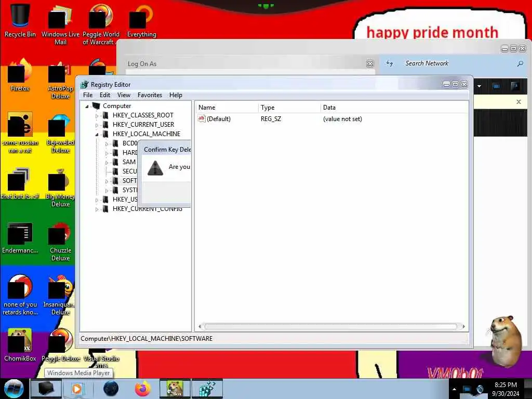
Task: Open Windows Media Player from taskbar
Action: pyautogui.click(x=77, y=389)
